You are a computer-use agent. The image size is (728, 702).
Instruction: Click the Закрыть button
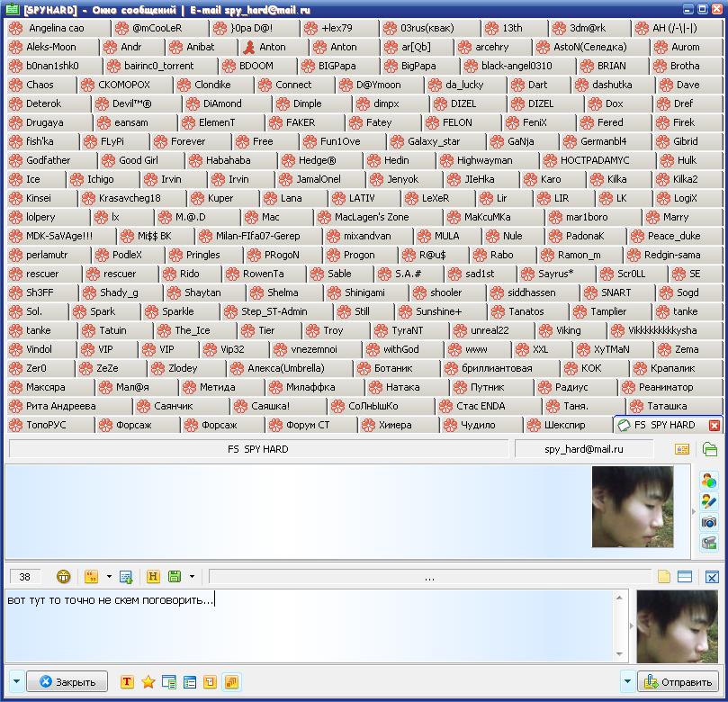click(x=67, y=682)
